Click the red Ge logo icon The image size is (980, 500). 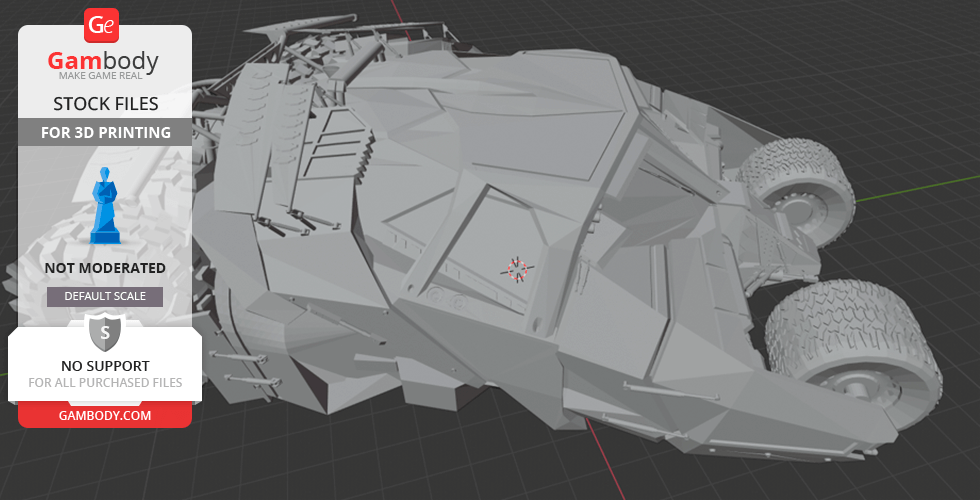[x=101, y=25]
